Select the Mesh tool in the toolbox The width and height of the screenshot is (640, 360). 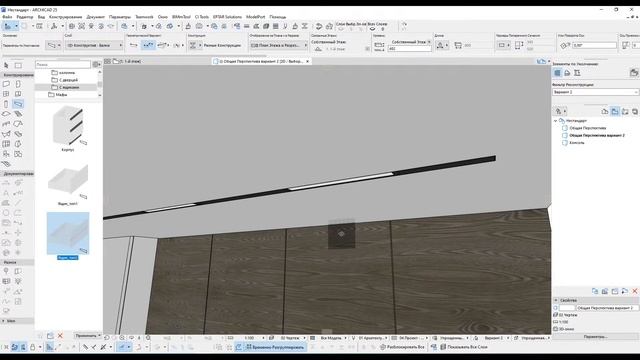pos(6,164)
